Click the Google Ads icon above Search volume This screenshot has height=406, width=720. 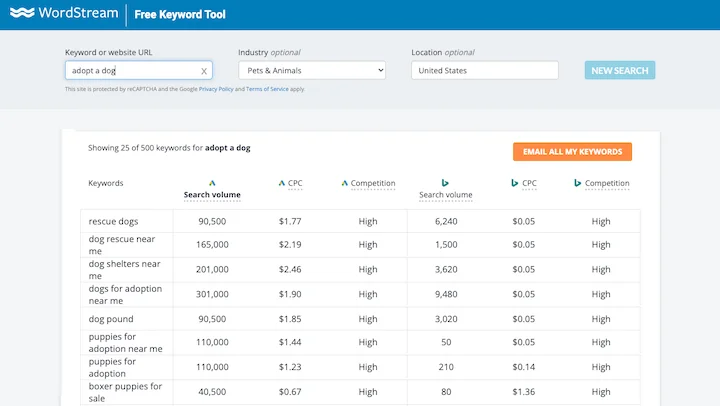(x=212, y=183)
